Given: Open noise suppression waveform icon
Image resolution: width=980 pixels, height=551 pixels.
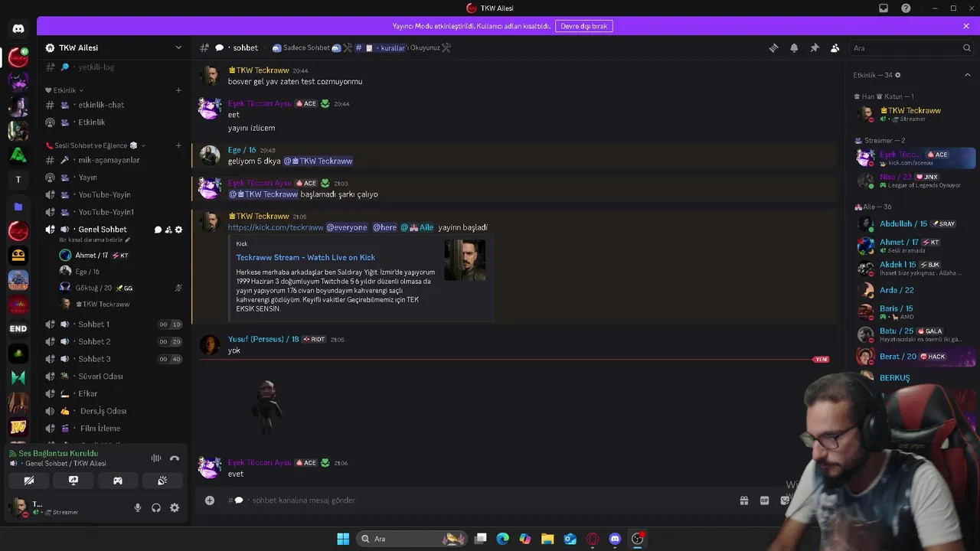Looking at the screenshot, I should [x=156, y=458].
